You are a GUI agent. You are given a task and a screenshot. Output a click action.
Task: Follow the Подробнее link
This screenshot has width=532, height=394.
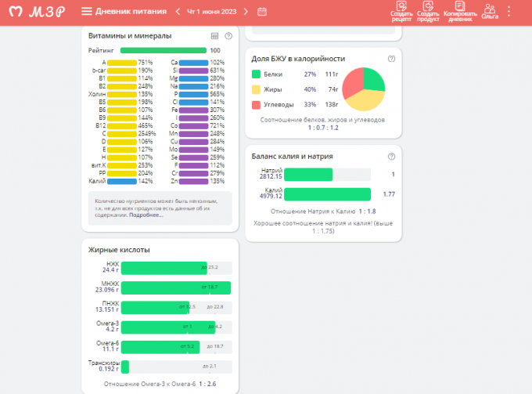pos(146,215)
